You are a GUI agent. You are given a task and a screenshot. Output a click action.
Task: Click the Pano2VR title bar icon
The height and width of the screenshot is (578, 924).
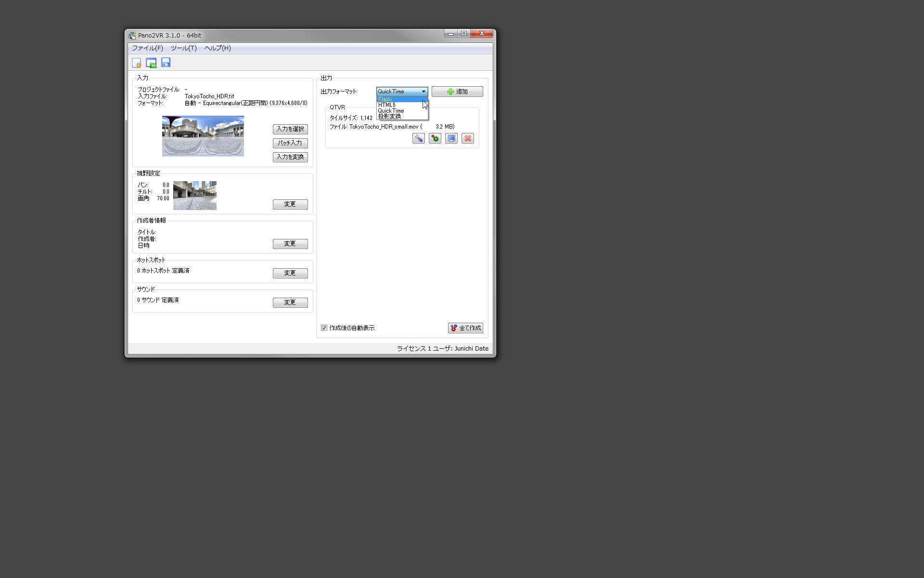point(132,35)
